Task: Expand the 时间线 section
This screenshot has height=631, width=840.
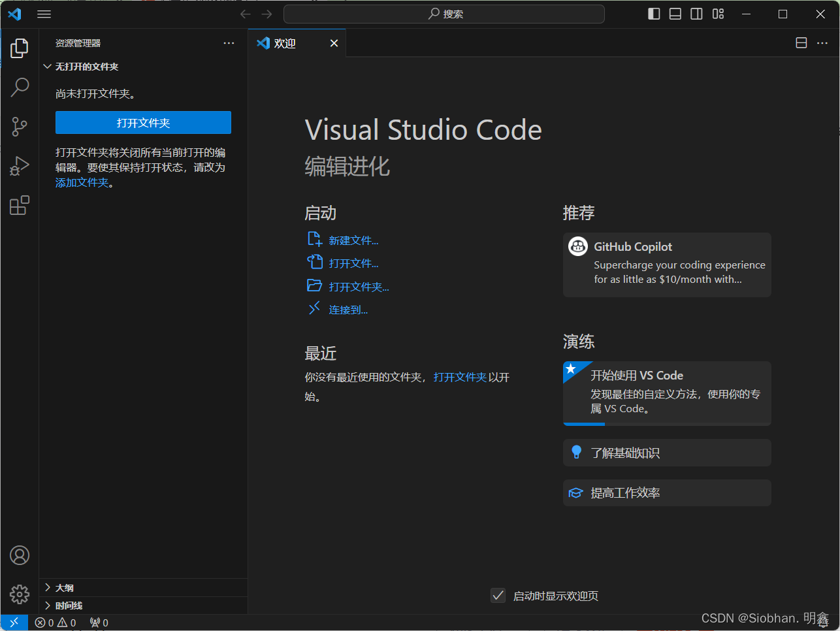Action: (69, 606)
